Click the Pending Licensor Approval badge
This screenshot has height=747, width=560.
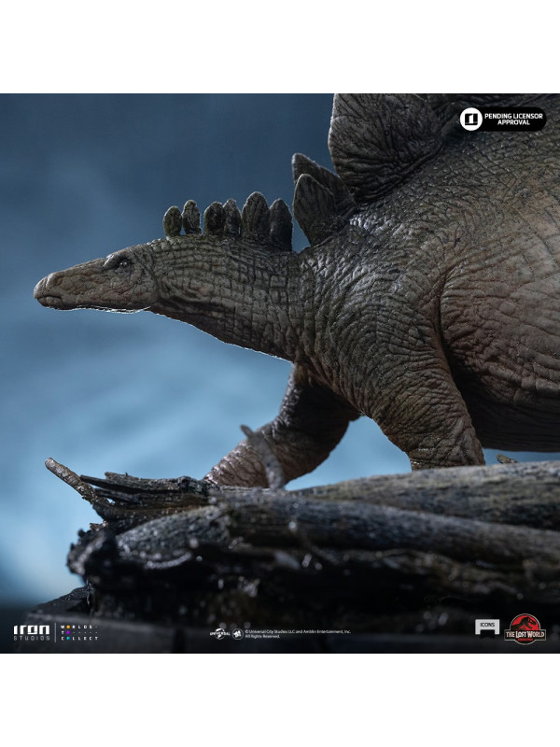[x=503, y=120]
